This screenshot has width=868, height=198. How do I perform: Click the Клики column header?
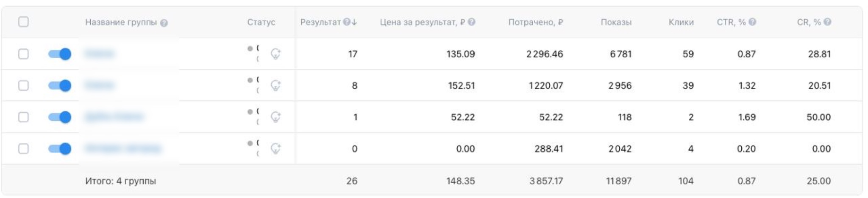point(681,22)
